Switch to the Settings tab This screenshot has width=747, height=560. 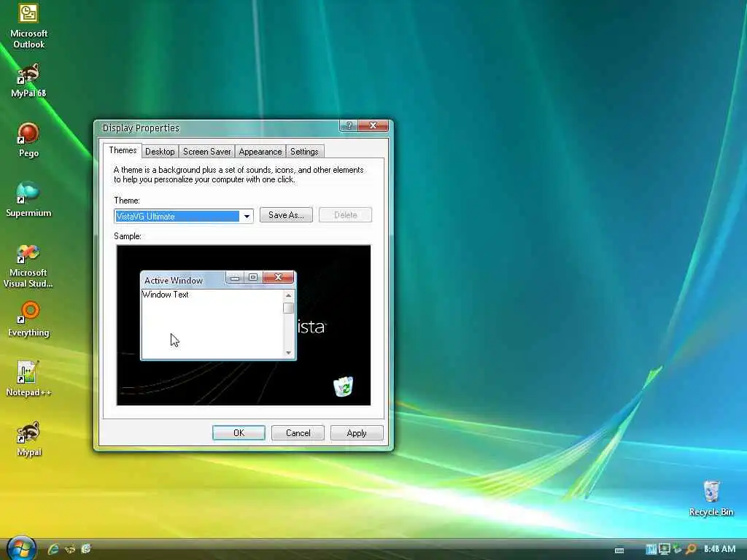click(x=304, y=152)
